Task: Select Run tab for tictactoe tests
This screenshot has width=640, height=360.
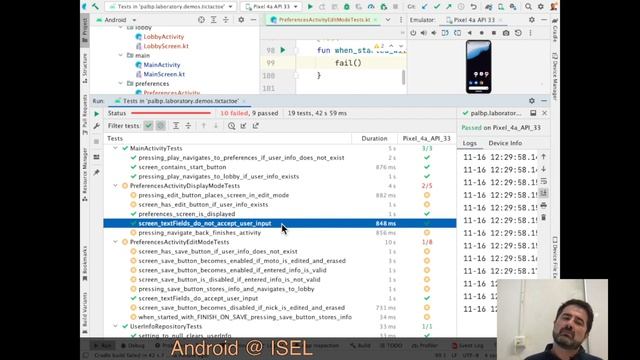Action: (x=181, y=101)
